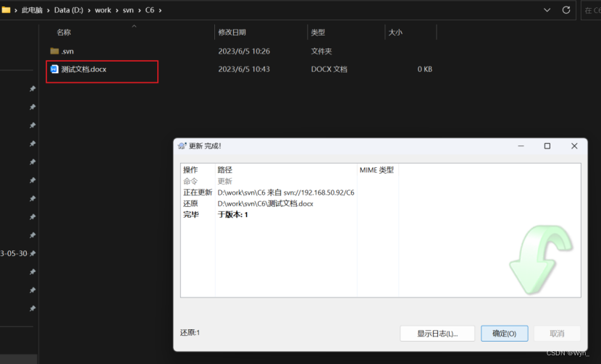Select the 完毕 于版本: 1 row
This screenshot has width=601, height=364.
(381, 215)
